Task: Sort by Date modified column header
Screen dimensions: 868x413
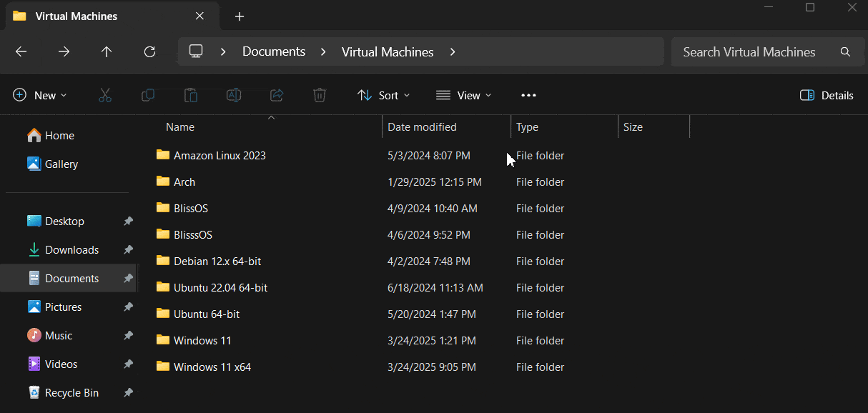Action: [422, 127]
